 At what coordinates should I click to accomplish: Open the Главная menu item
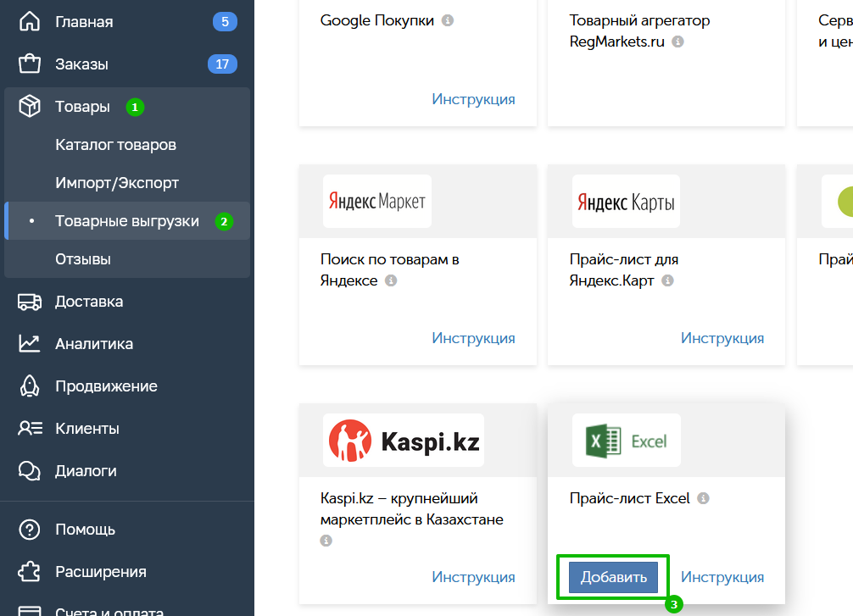[126, 22]
